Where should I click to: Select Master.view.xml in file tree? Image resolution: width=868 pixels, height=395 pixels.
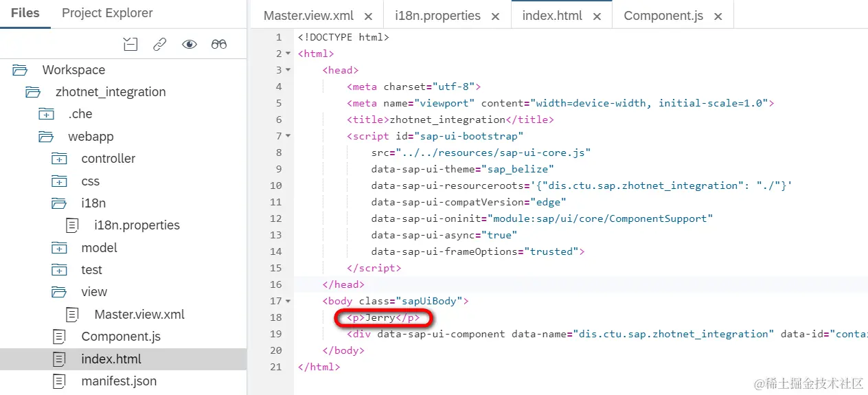point(139,315)
